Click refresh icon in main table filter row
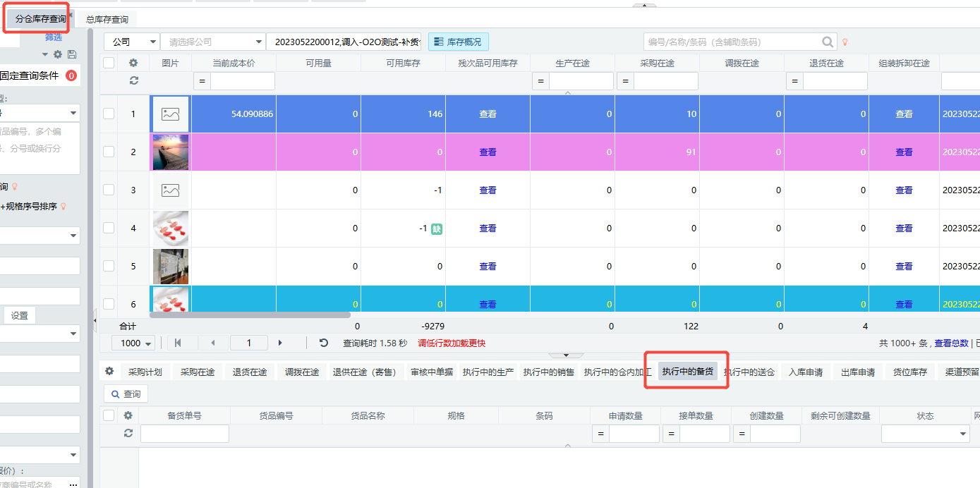This screenshot has width=980, height=488. pyautogui.click(x=133, y=81)
